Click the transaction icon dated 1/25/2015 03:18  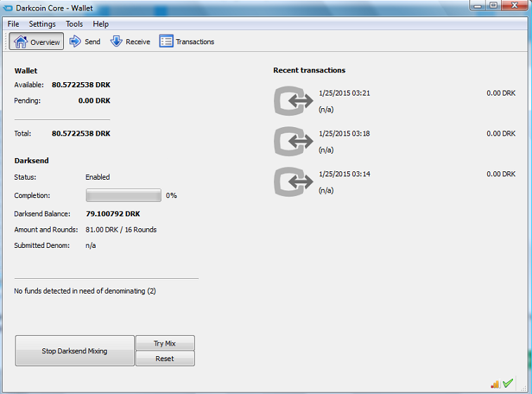294,141
